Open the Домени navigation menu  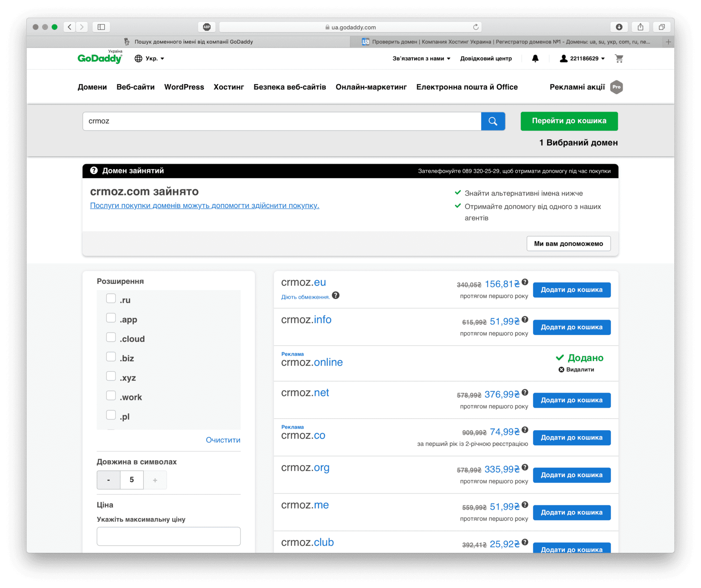(92, 87)
